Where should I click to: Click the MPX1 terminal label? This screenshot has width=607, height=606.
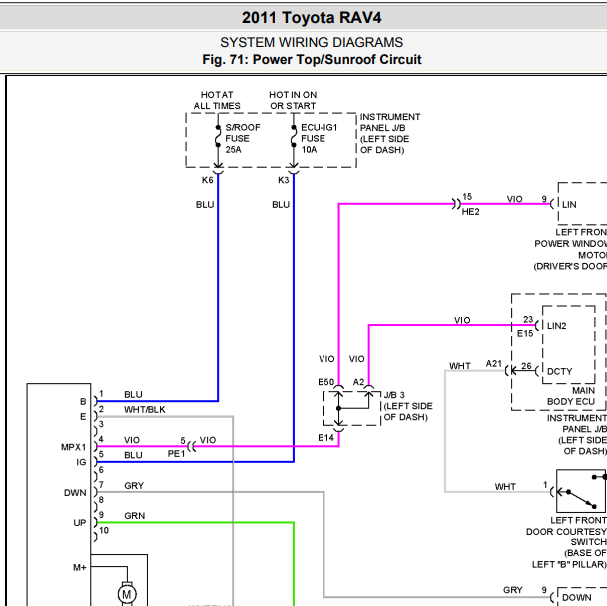click(73, 447)
